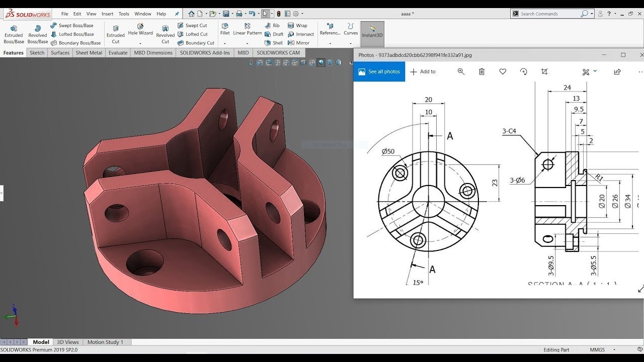The image size is (644, 362).
Task: Expand the Hole Wizard dropdown arrow
Action: [x=140, y=43]
